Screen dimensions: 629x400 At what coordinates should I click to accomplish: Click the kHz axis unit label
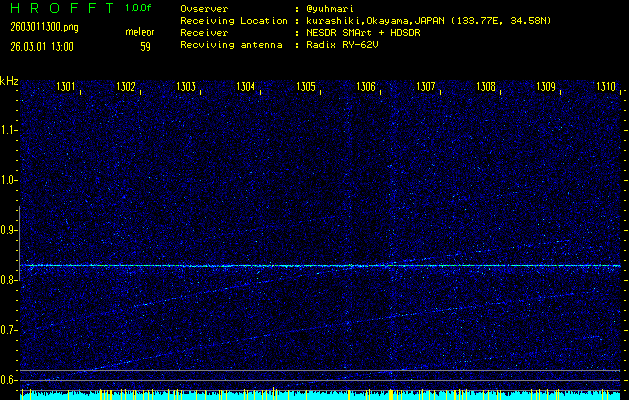point(9,80)
